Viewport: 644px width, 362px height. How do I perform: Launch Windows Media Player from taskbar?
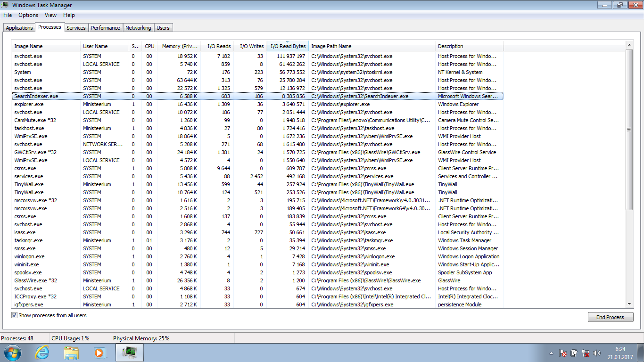[x=99, y=353]
